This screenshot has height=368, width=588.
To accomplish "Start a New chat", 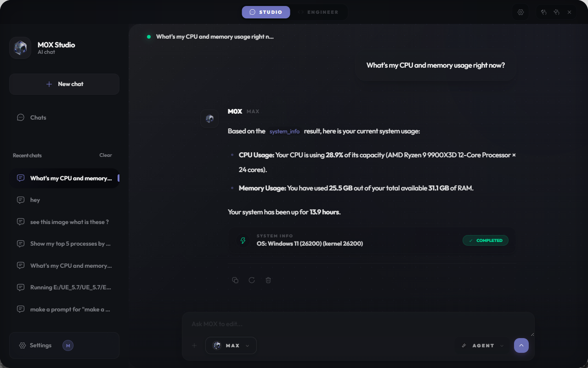I will [x=64, y=84].
